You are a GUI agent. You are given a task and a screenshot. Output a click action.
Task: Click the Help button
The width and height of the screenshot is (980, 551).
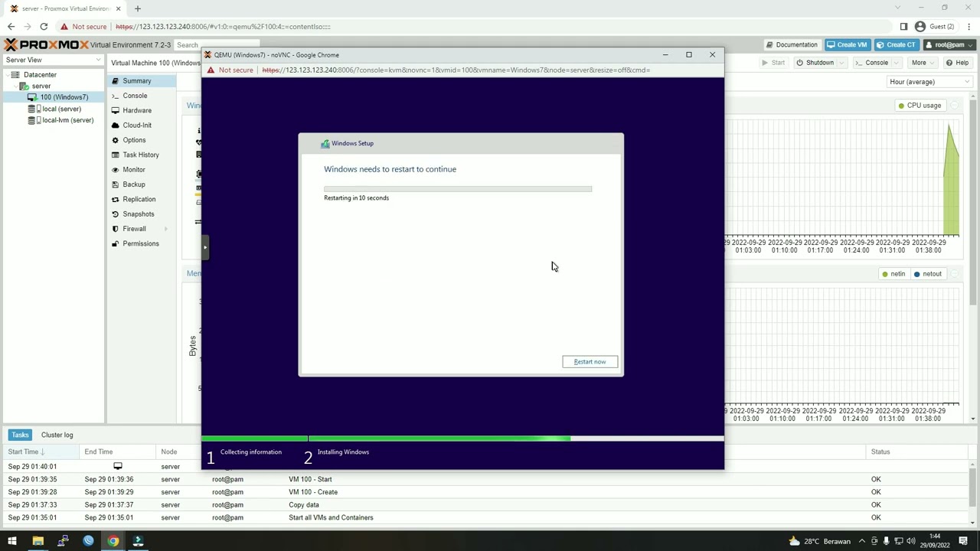tap(958, 63)
